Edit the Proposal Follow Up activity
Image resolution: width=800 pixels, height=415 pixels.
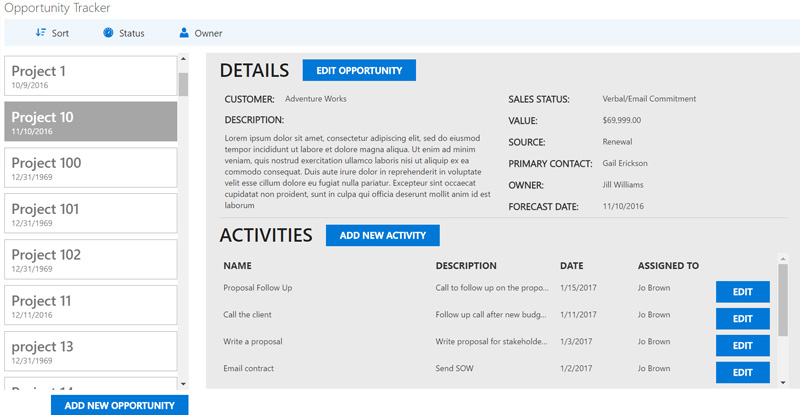tap(743, 292)
